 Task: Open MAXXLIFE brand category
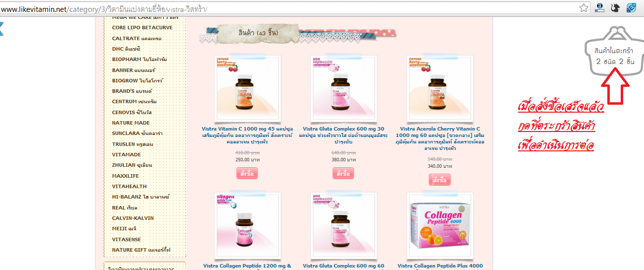pyautogui.click(x=125, y=176)
